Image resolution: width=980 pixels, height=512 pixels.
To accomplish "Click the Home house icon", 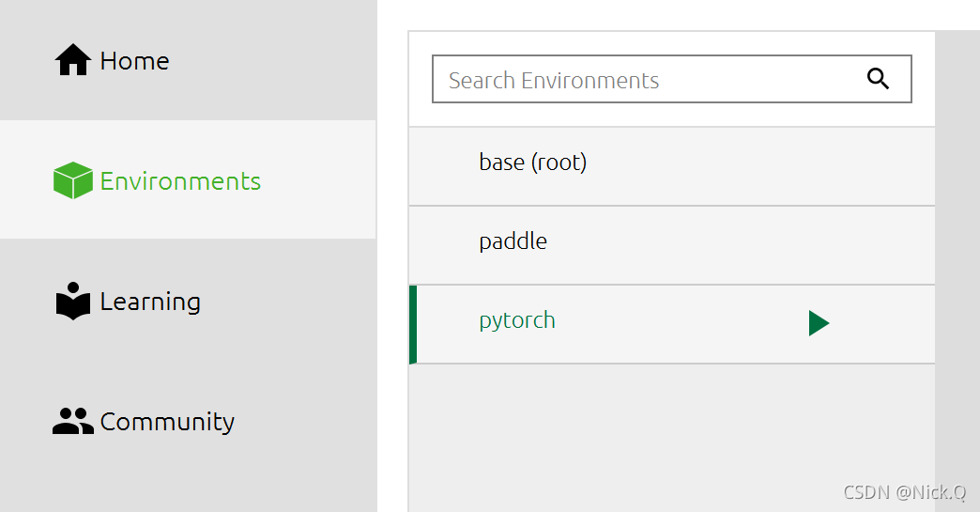I will [x=72, y=61].
